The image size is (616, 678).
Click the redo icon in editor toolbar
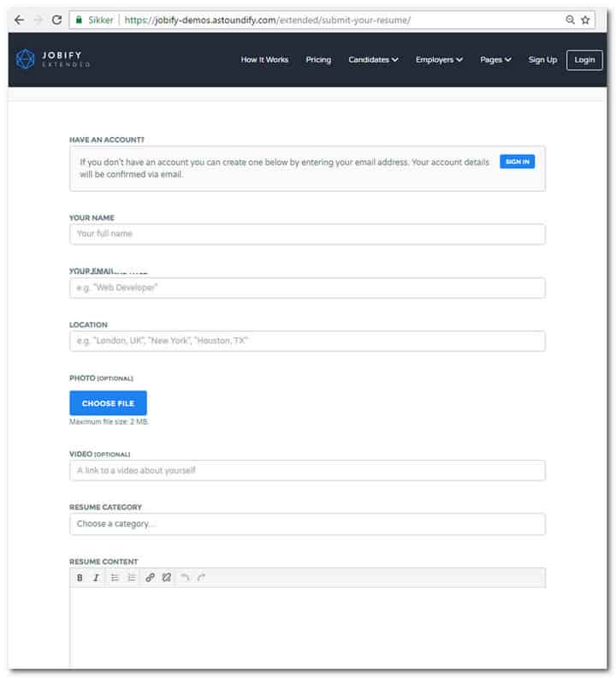click(x=201, y=578)
